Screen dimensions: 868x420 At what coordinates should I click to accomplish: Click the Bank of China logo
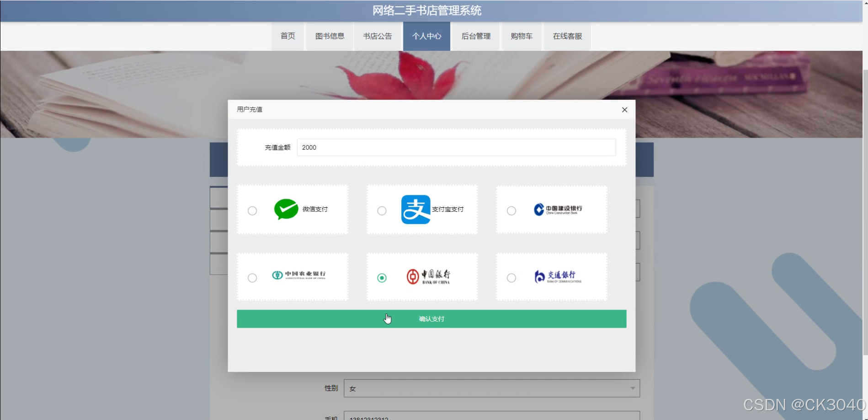(x=428, y=276)
